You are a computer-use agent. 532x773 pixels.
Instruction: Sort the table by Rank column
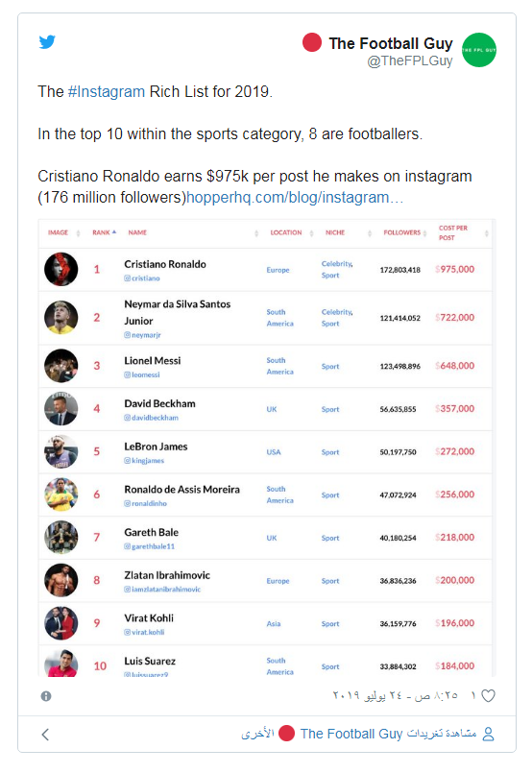104,232
